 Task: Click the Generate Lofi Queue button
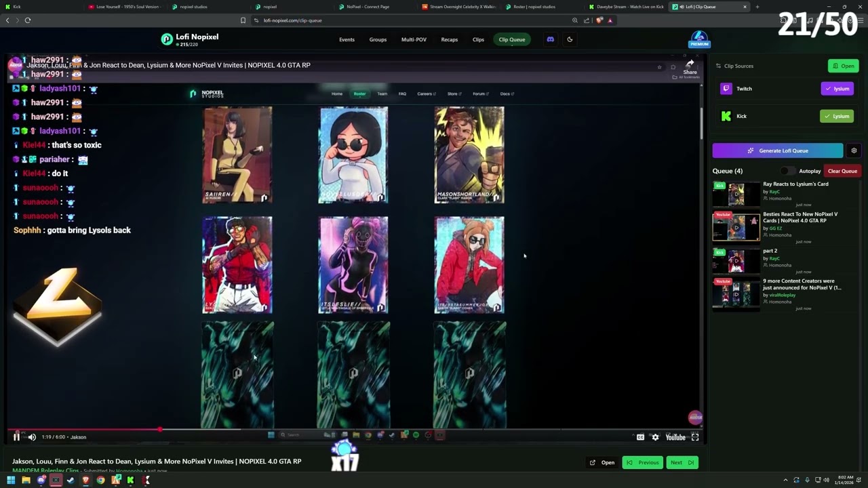777,150
